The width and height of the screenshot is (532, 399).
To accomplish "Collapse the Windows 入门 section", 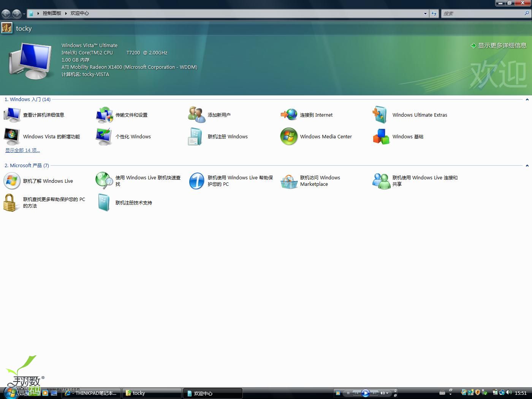I will [x=527, y=100].
